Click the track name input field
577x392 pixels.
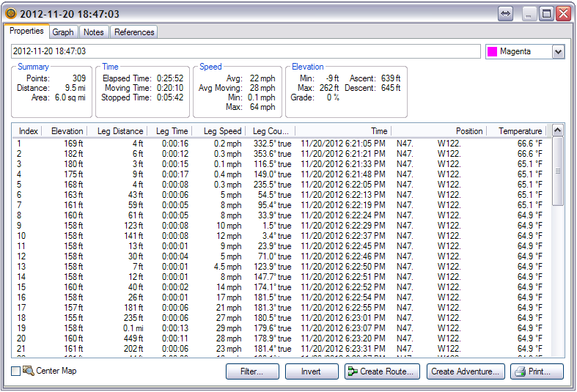[x=246, y=52]
